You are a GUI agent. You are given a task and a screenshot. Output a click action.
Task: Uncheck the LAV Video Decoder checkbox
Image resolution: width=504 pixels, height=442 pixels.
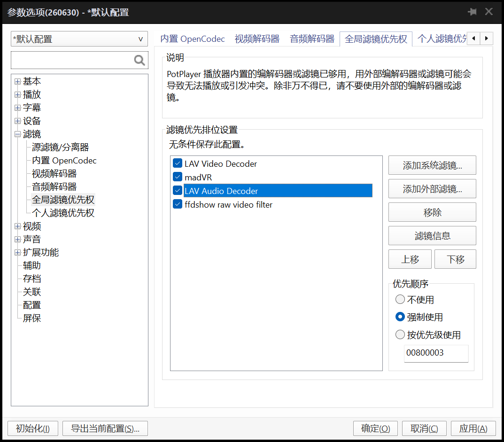(178, 163)
